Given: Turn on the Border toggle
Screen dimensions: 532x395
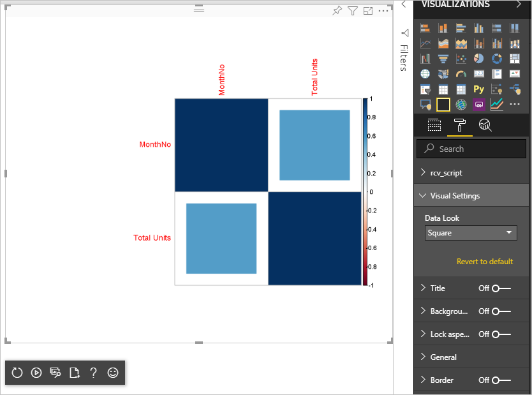Looking at the screenshot, I should tap(501, 380).
